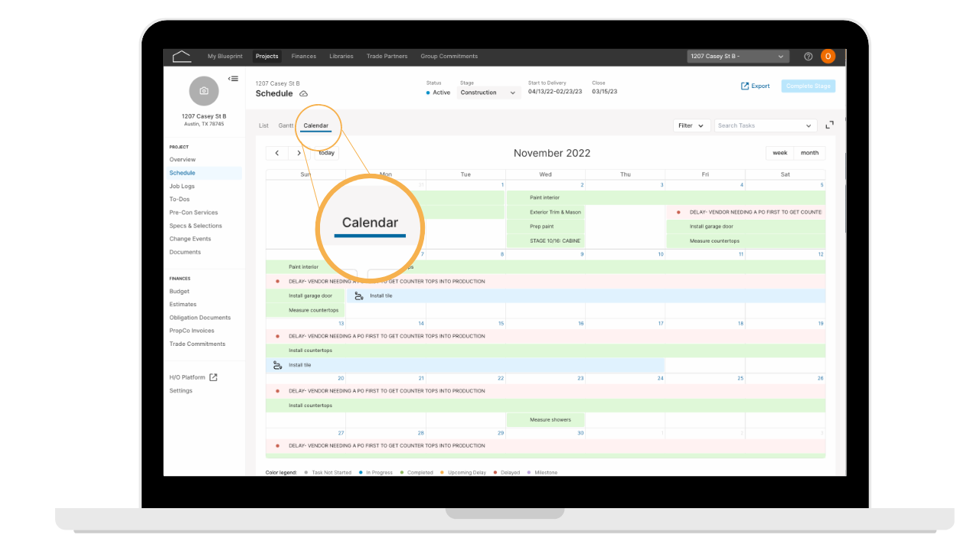Click the Delayed red legend dot
This screenshot has height=551, width=980.
point(495,473)
